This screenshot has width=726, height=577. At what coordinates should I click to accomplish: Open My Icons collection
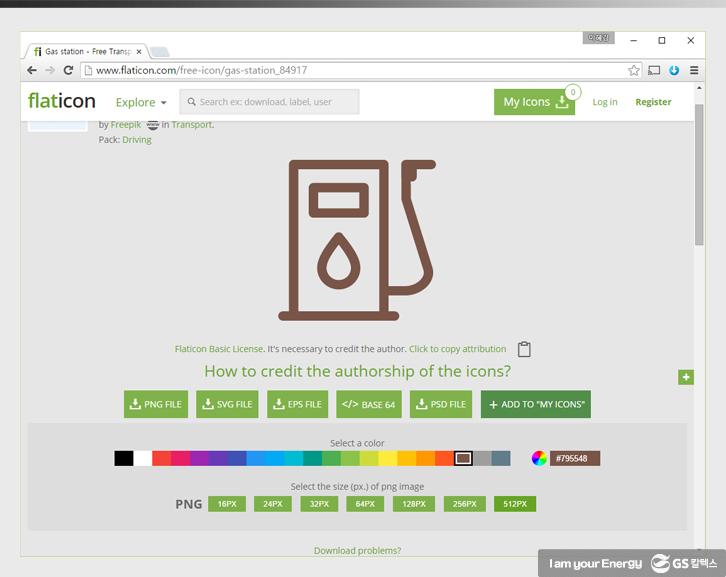tap(534, 102)
